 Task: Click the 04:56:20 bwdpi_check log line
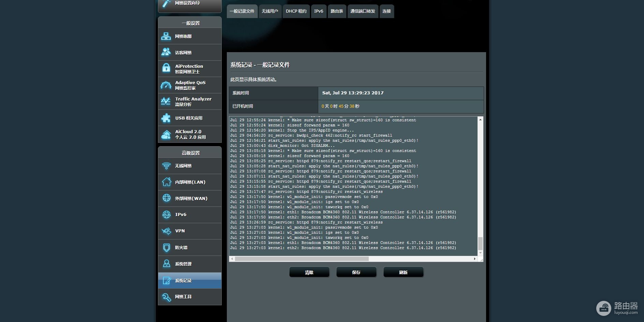coord(311,135)
